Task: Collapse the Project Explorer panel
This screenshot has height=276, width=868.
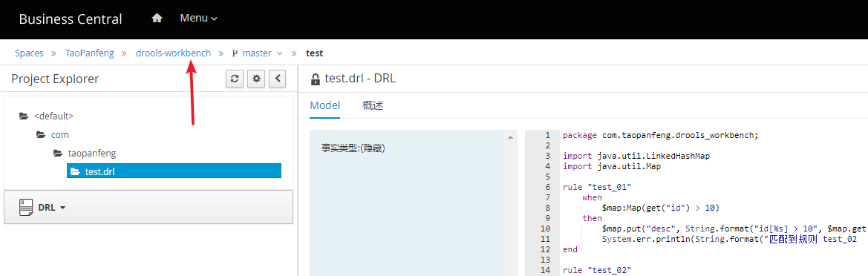Action: [278, 79]
